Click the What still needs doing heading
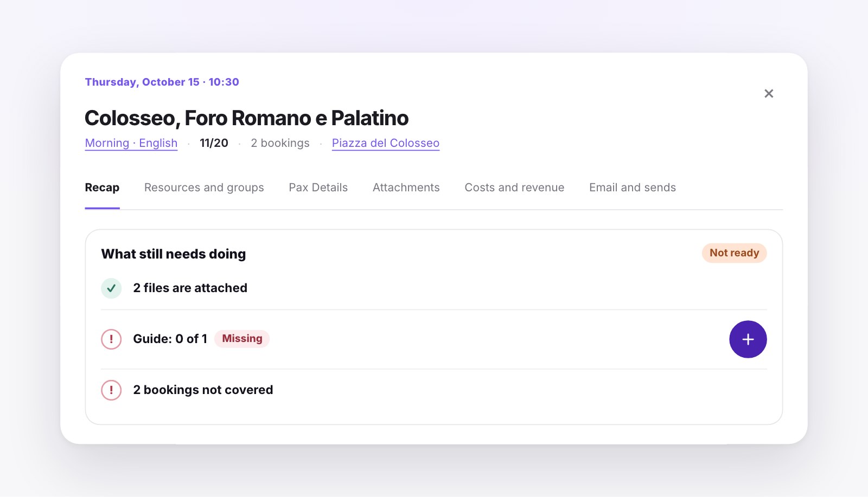This screenshot has height=497, width=868. click(174, 254)
